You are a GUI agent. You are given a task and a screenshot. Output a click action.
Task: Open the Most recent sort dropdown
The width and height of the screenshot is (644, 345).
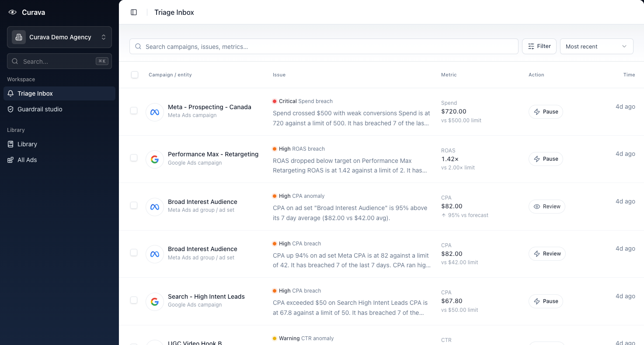(596, 46)
